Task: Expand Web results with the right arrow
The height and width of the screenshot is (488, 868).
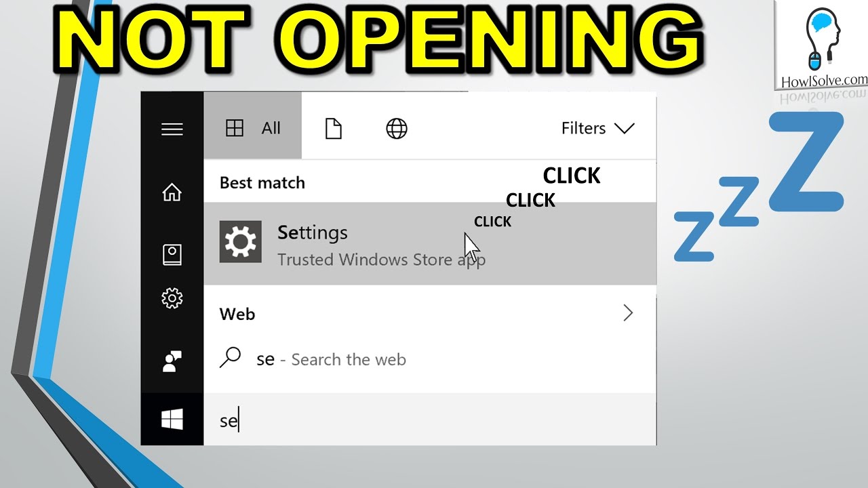Action: (x=628, y=312)
